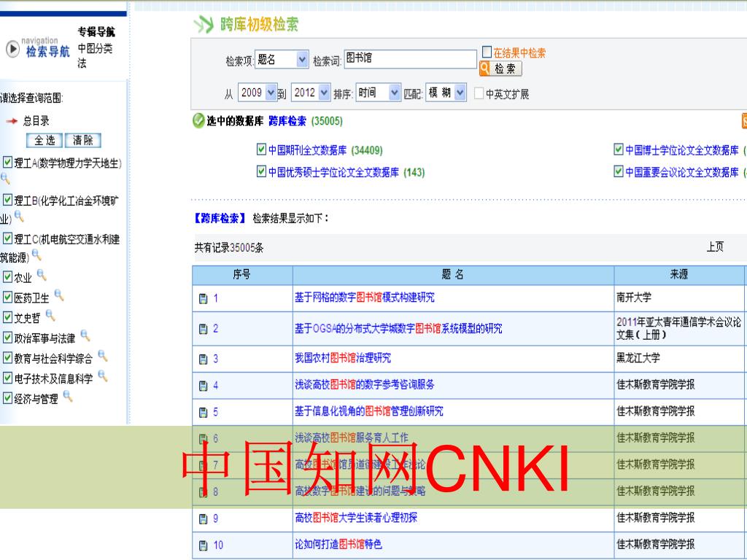Click magnifier icon next to 文史哲
This screenshot has width=747, height=560.
(x=50, y=316)
